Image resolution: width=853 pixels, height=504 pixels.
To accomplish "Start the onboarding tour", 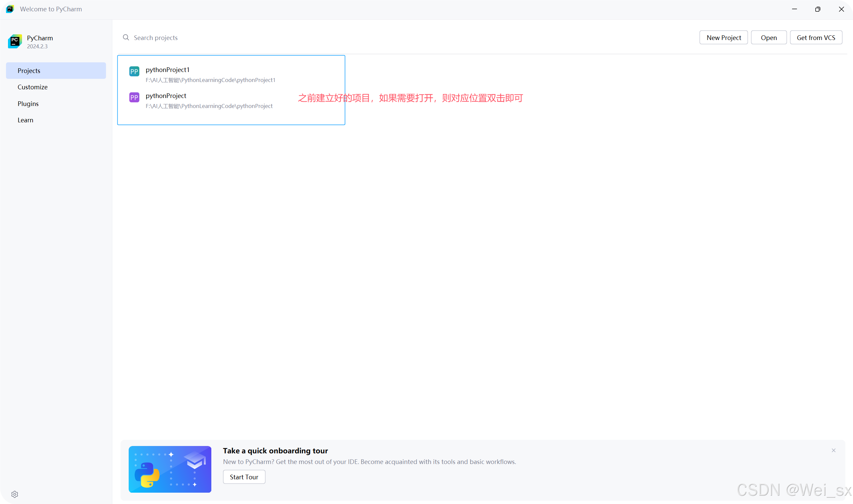I will [x=244, y=477].
